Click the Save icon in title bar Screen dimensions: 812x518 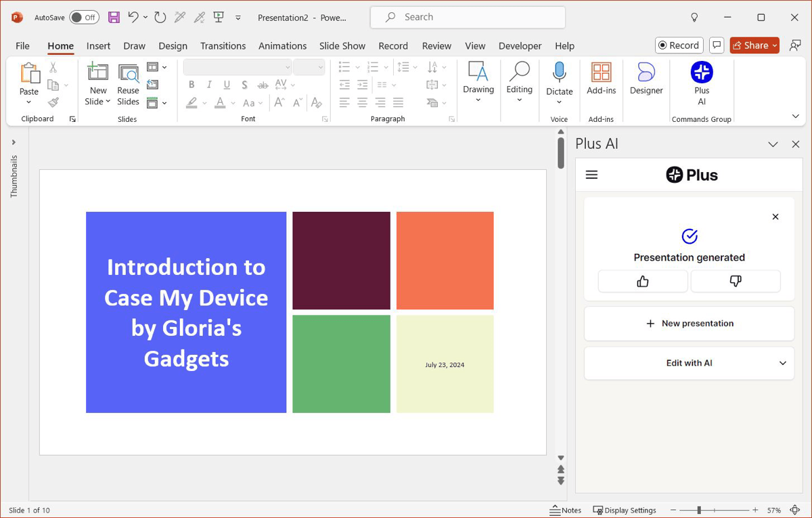[x=114, y=18]
